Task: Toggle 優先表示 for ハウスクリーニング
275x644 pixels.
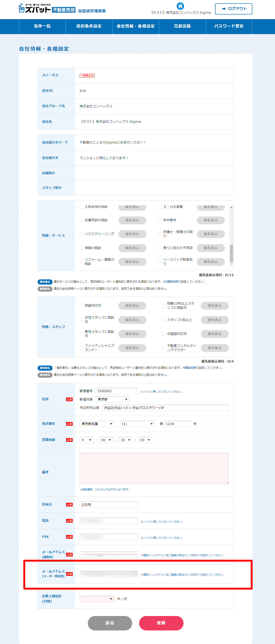Action: point(132,234)
